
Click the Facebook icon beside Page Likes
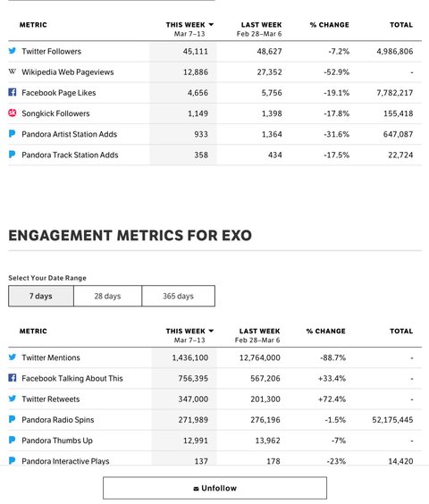[13, 92]
